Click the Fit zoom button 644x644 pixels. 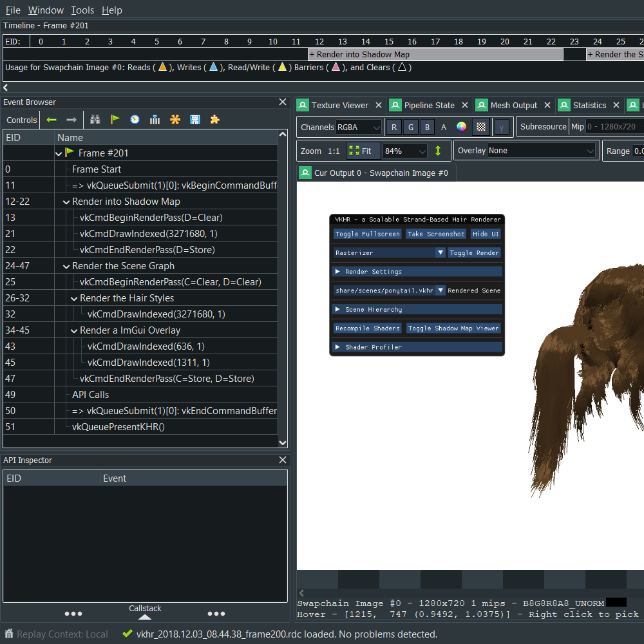pos(361,151)
